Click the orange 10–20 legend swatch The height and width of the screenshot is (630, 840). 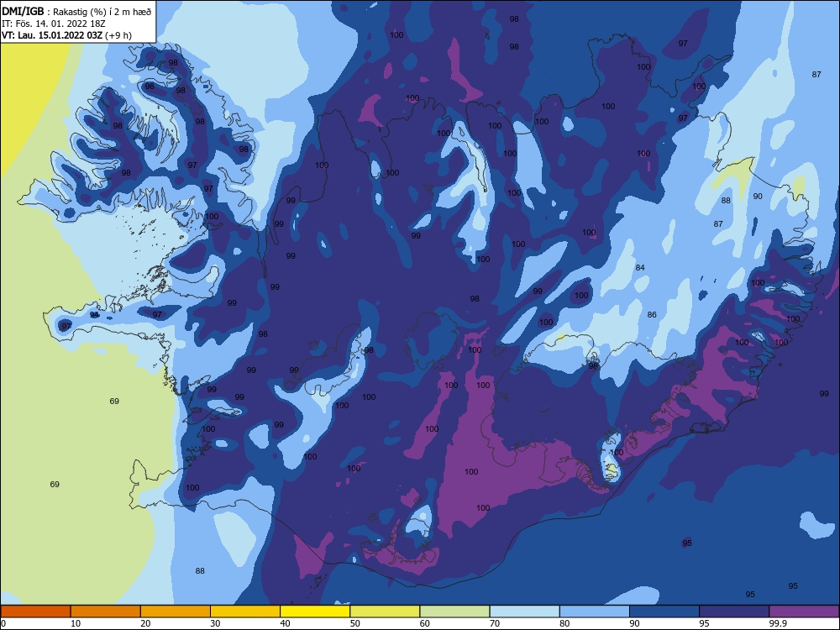point(106,612)
